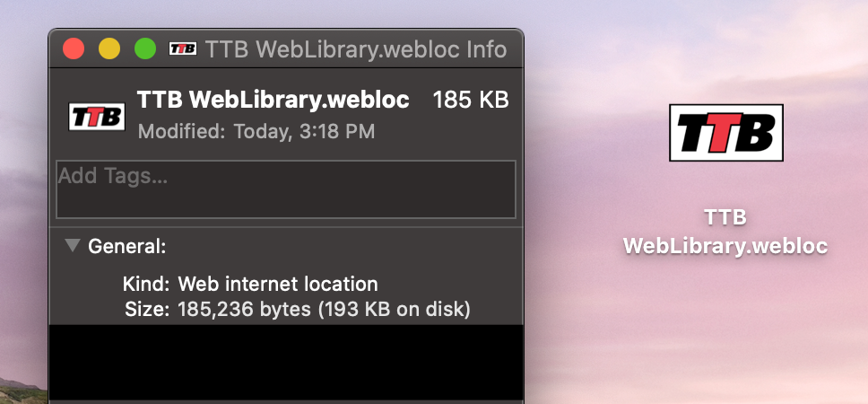
Task: Collapse the General section disclosure triangle
Action: point(73,245)
